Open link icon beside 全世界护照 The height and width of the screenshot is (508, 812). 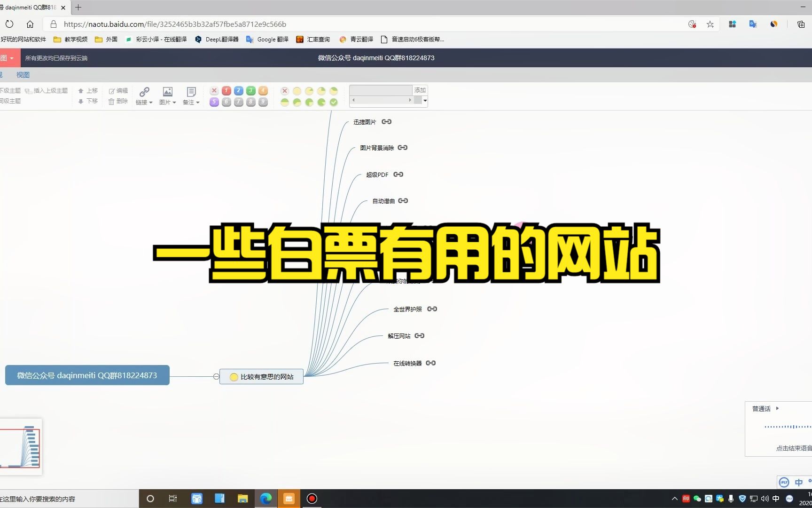coord(432,309)
